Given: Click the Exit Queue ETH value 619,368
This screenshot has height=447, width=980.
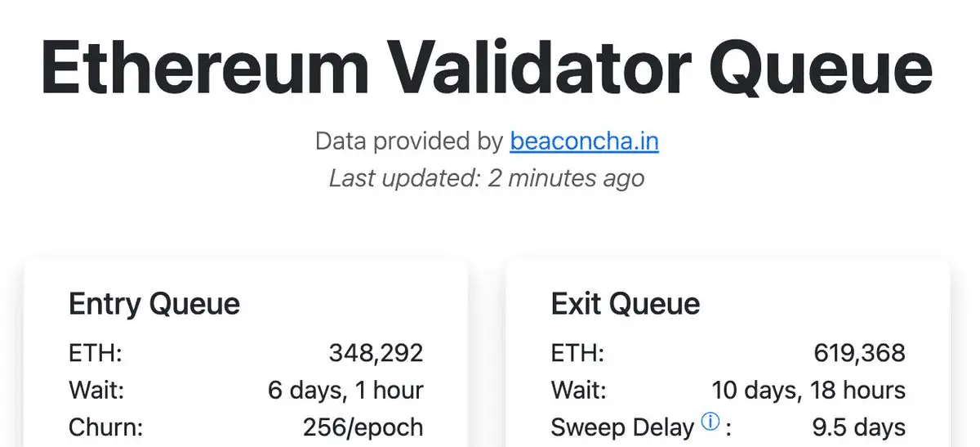Looking at the screenshot, I should [x=859, y=352].
